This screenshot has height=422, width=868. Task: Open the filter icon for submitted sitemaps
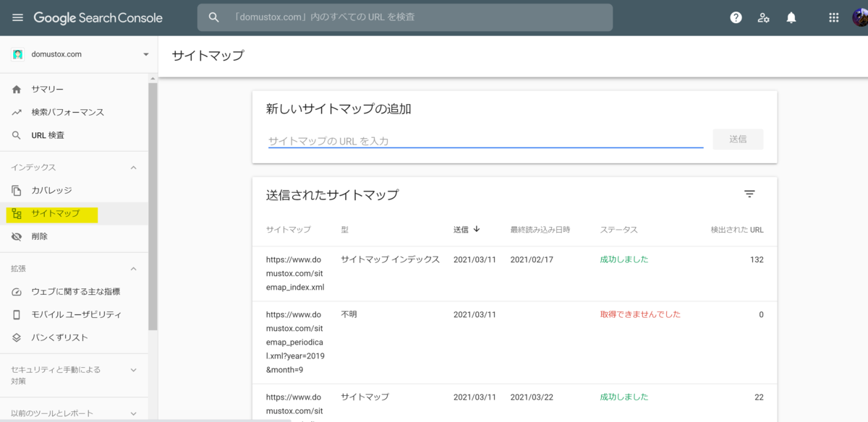[x=749, y=194]
